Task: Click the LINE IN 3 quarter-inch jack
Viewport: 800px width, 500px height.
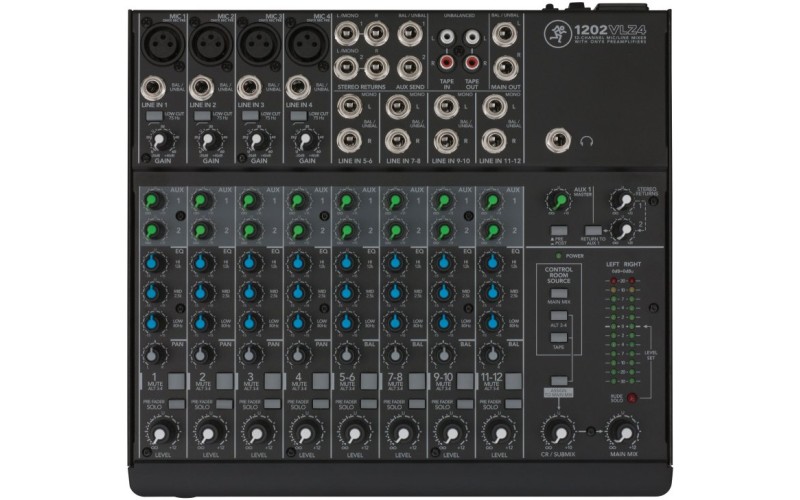Action: [249, 88]
